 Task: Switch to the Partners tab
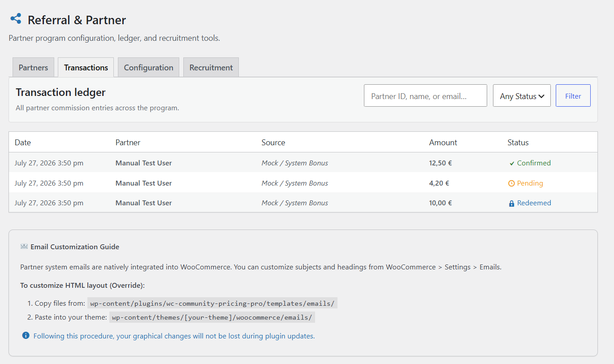pos(33,67)
